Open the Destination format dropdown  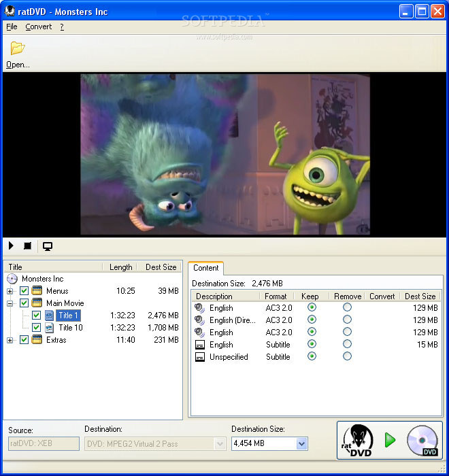[x=220, y=444]
